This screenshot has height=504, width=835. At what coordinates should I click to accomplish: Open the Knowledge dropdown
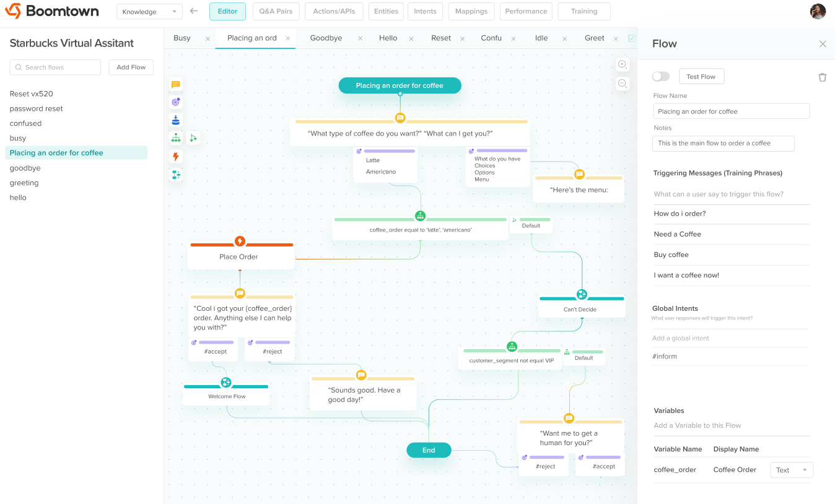click(149, 12)
